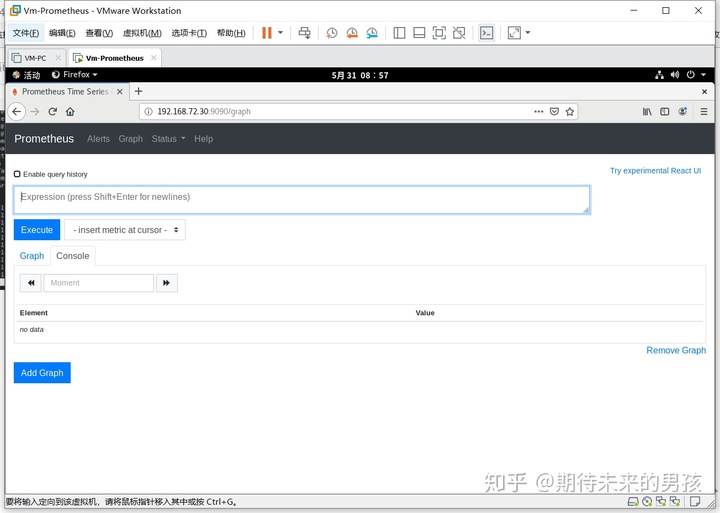Click the stretch guest display icon
Screen dimensions: 720x513
tap(514, 33)
